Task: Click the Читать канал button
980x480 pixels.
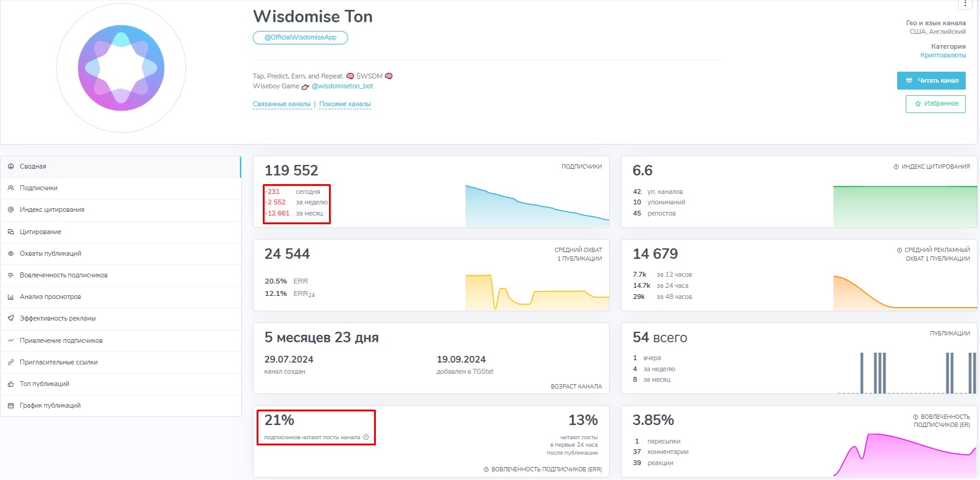Action: coord(931,80)
